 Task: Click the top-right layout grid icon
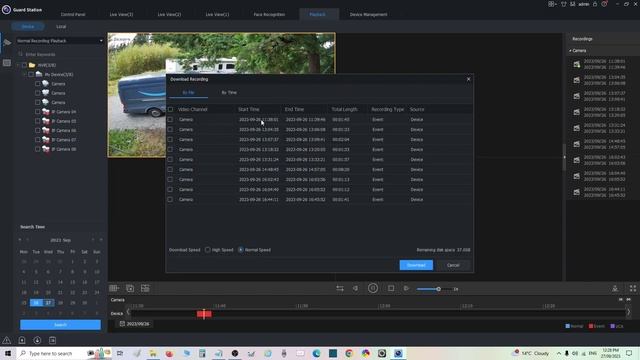(552, 4)
